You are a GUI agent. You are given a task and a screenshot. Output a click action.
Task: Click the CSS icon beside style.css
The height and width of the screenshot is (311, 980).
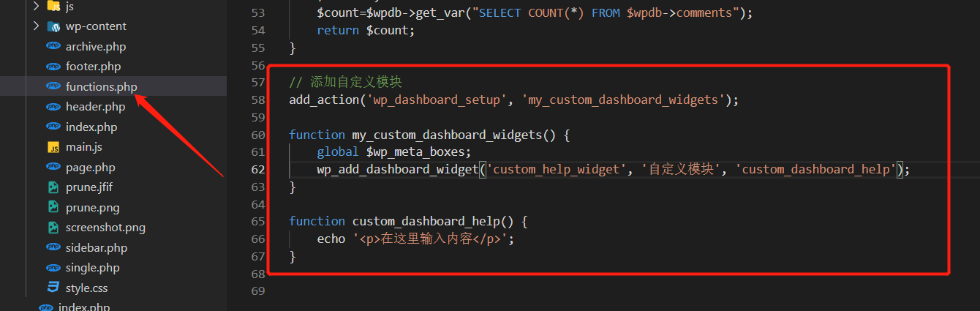coord(53,288)
